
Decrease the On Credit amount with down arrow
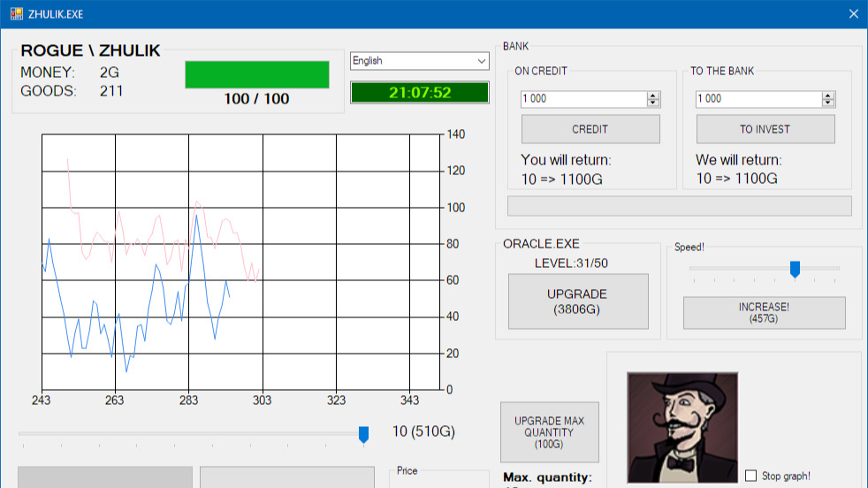point(653,103)
